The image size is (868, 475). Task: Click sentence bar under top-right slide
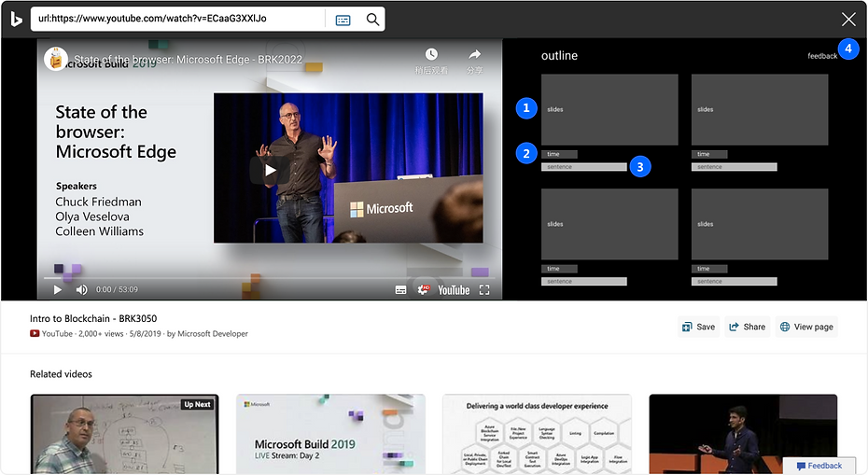click(x=734, y=167)
